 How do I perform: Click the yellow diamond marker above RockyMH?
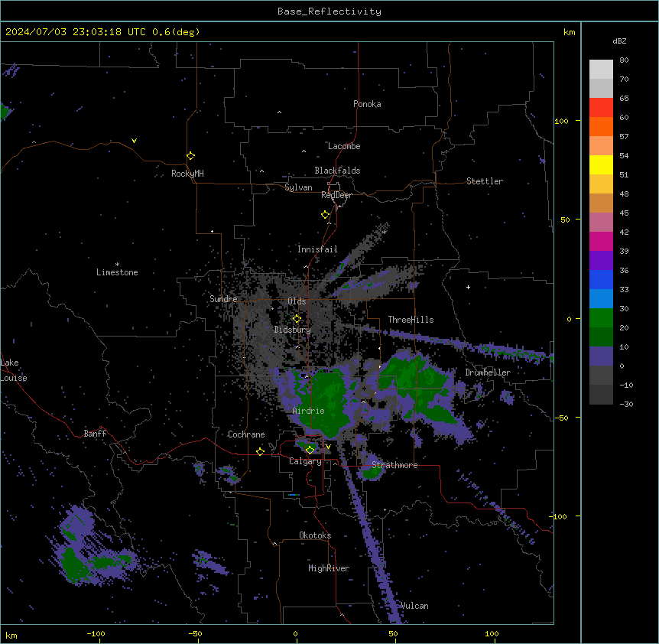point(191,156)
